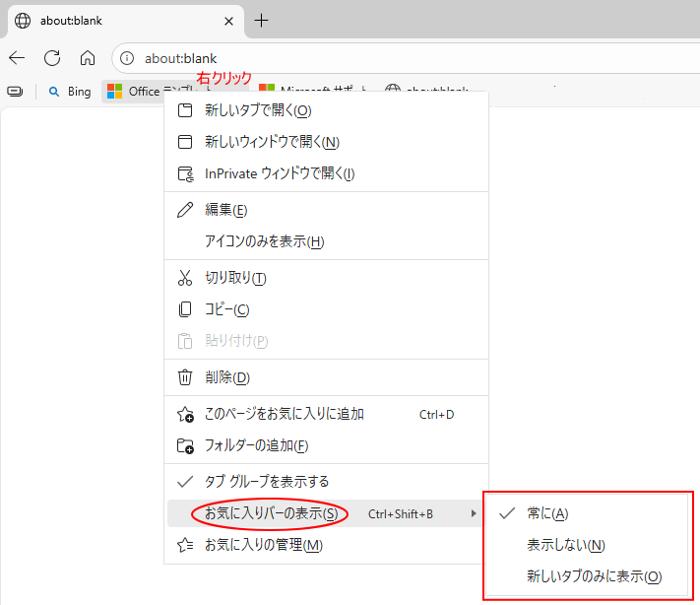Click the favorites bar icon at far left

pyautogui.click(x=15, y=92)
